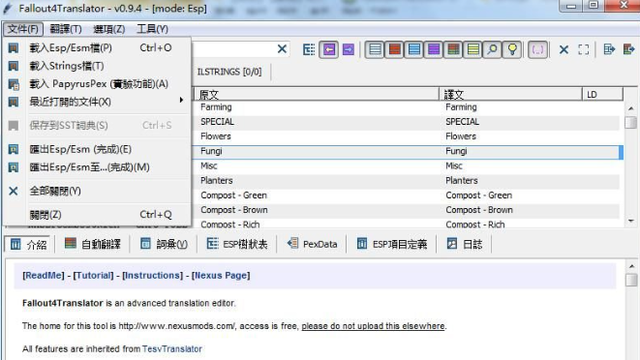Viewport: 640px width, 360px height.
Task: Switch to the ESP項目定義 tab
Action: click(392, 244)
